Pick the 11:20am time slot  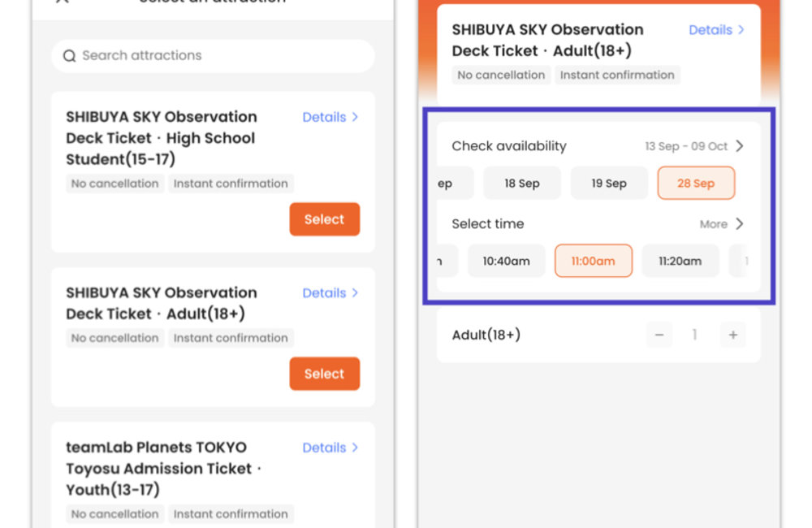(x=680, y=262)
